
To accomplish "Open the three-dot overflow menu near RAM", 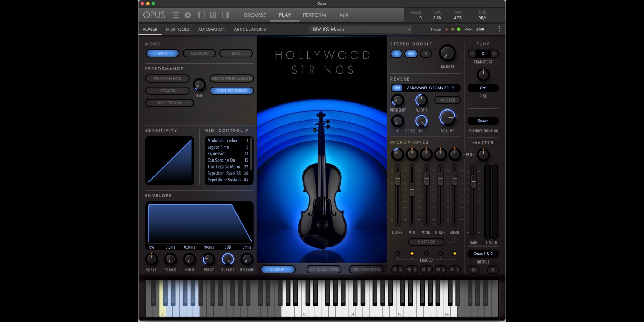I will click(499, 29).
